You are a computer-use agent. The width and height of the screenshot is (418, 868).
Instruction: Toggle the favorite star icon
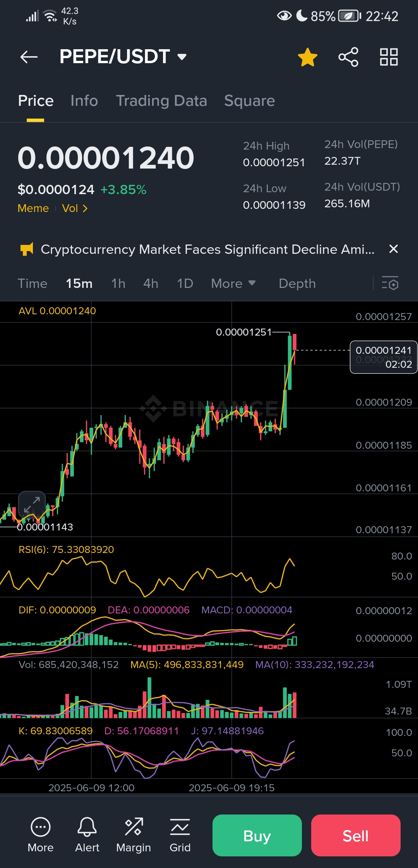(308, 57)
